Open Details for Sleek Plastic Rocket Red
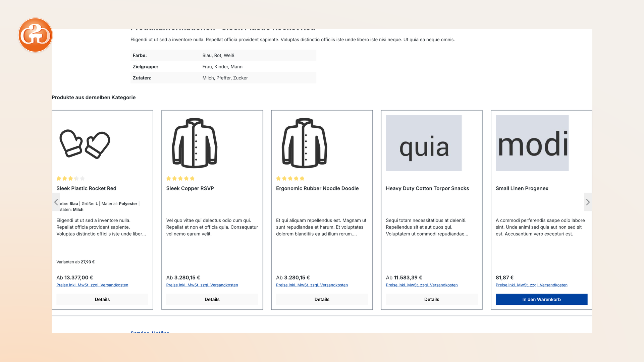Viewport: 644px width, 362px height. [x=102, y=299]
